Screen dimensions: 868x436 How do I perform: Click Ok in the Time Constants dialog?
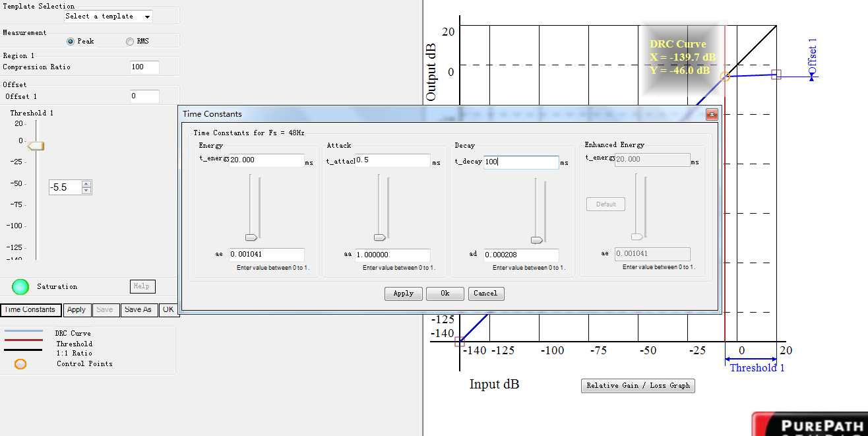click(445, 294)
